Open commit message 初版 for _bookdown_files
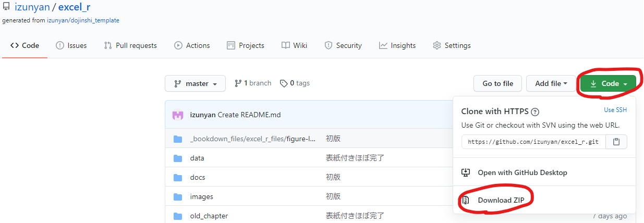This screenshot has width=644, height=223. click(x=333, y=139)
